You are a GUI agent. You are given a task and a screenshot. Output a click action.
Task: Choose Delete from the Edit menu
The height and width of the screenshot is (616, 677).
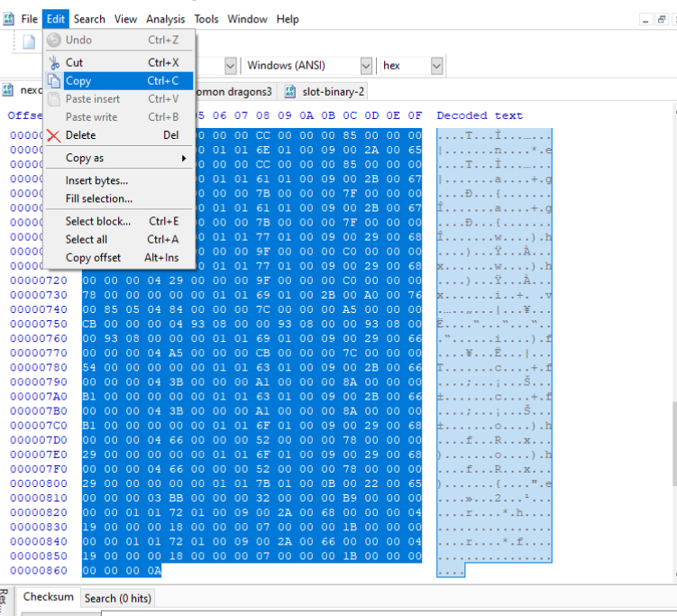click(120, 135)
